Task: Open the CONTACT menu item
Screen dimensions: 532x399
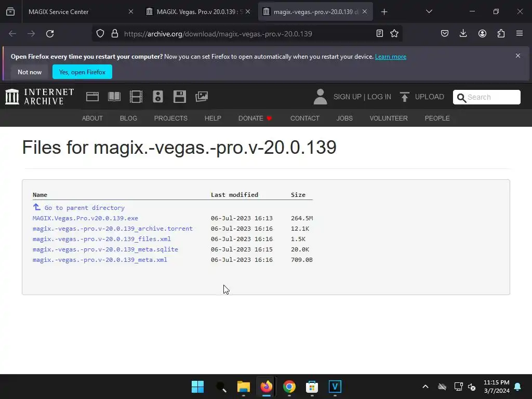Action: click(304, 118)
